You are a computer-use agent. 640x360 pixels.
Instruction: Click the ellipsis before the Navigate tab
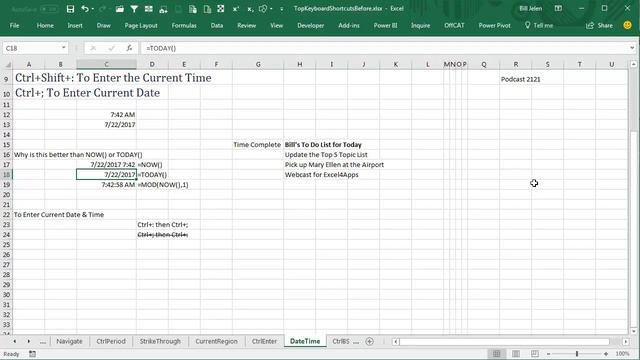click(x=43, y=342)
